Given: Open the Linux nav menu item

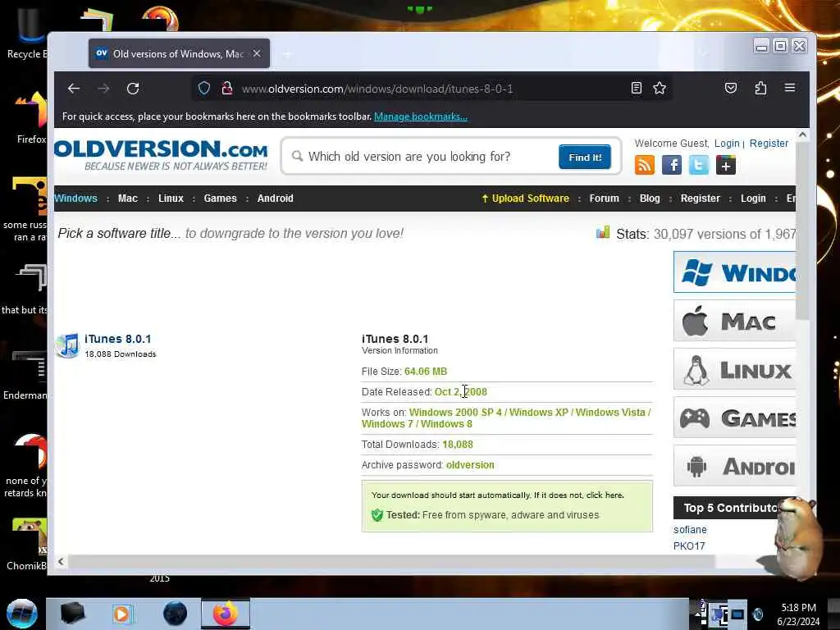Looking at the screenshot, I should [x=171, y=199].
